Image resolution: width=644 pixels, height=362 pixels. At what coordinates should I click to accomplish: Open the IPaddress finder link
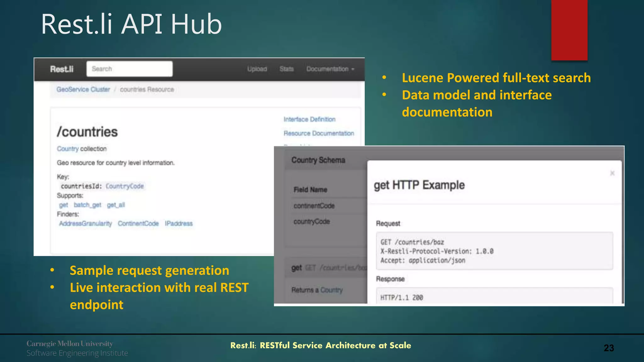click(179, 223)
